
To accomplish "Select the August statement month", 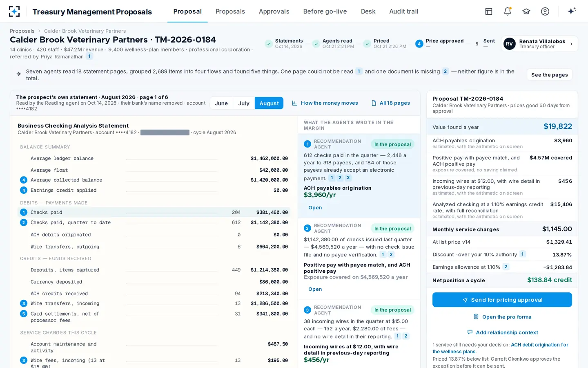I will tap(269, 103).
